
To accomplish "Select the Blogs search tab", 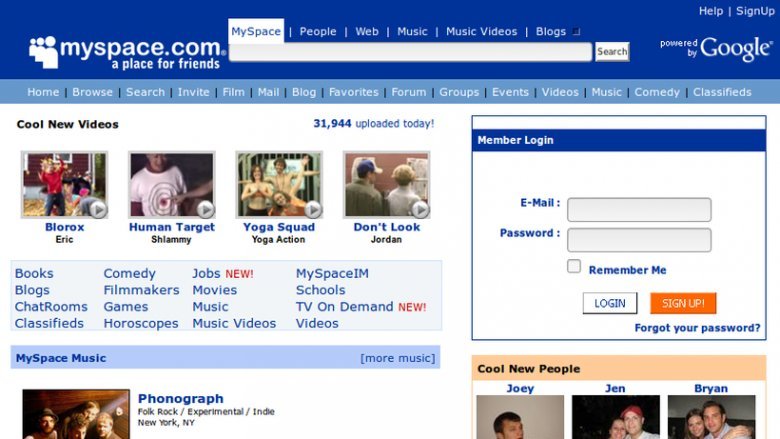I will click(551, 31).
